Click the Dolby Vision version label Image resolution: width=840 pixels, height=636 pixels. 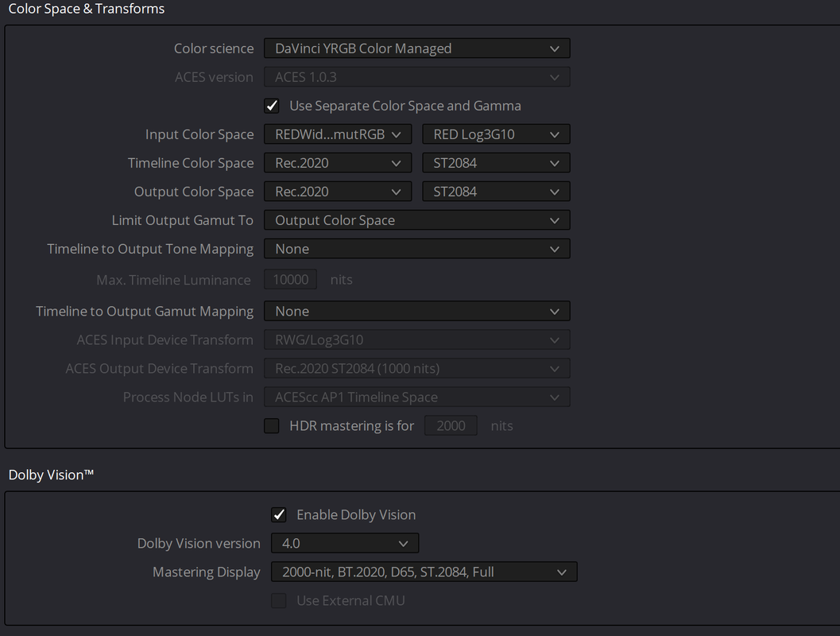coord(199,543)
